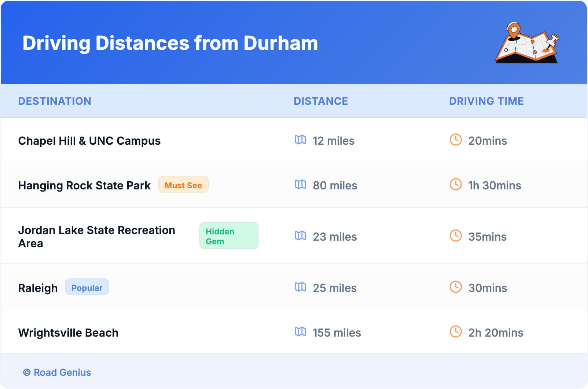
Task: Select the Chapel Hill & UNC Campus row
Action: pos(89,141)
